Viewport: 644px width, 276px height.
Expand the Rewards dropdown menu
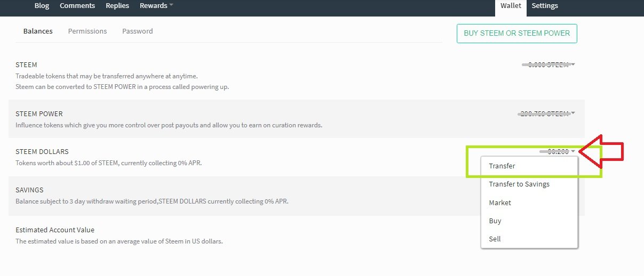(156, 6)
